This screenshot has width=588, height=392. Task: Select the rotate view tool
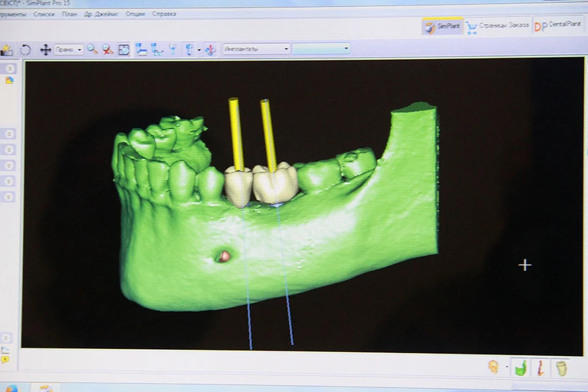[x=25, y=50]
